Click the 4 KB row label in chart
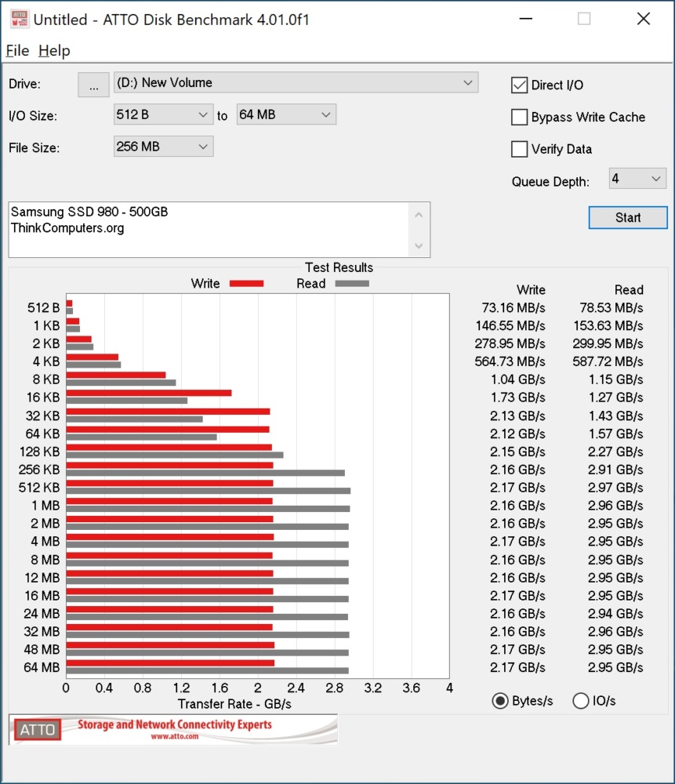Screen dimensions: 675x784 [46, 361]
